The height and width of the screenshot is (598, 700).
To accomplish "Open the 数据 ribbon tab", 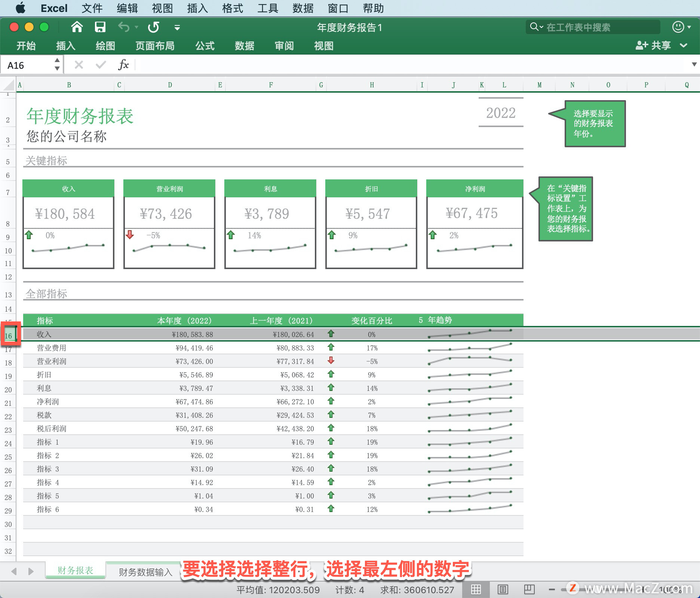I will (245, 46).
